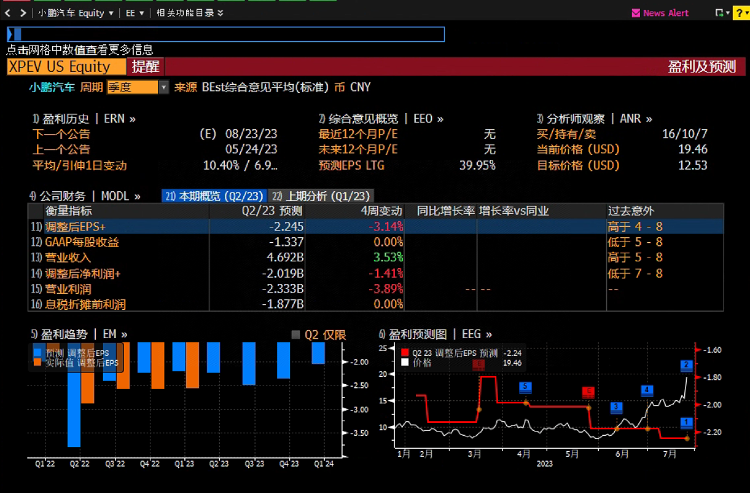The image size is (750, 493).
Task: Open the EE function dropdown
Action: (x=134, y=13)
